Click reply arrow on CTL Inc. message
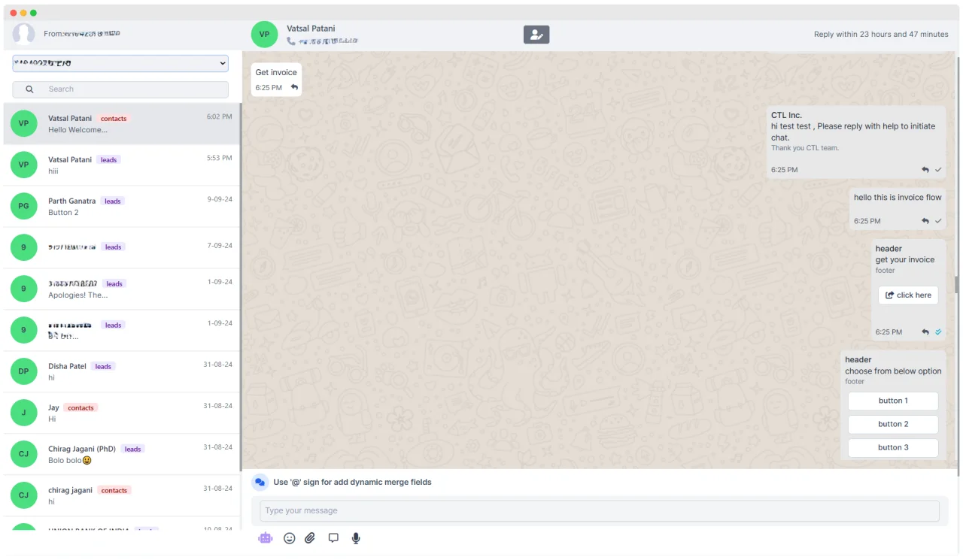 (x=925, y=170)
